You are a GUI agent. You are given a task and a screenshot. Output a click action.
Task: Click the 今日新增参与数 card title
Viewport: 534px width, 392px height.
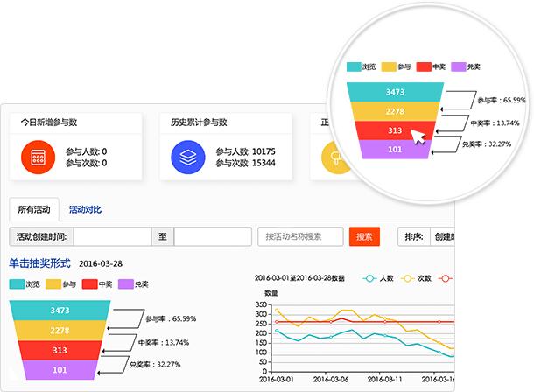click(x=49, y=122)
